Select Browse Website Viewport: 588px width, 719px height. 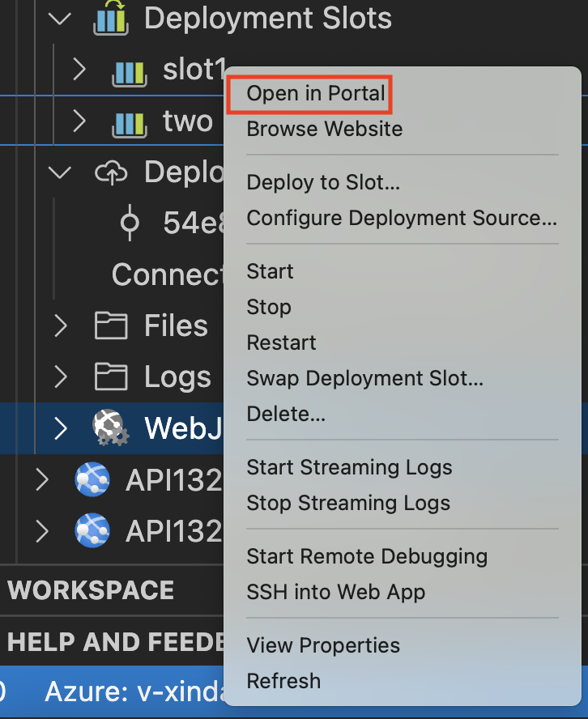coord(324,129)
